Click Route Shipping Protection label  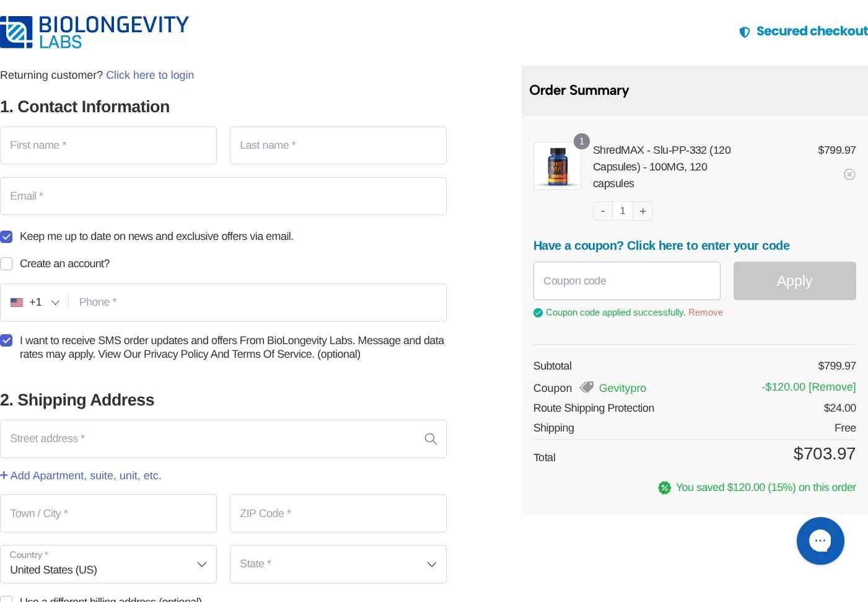[x=594, y=408]
